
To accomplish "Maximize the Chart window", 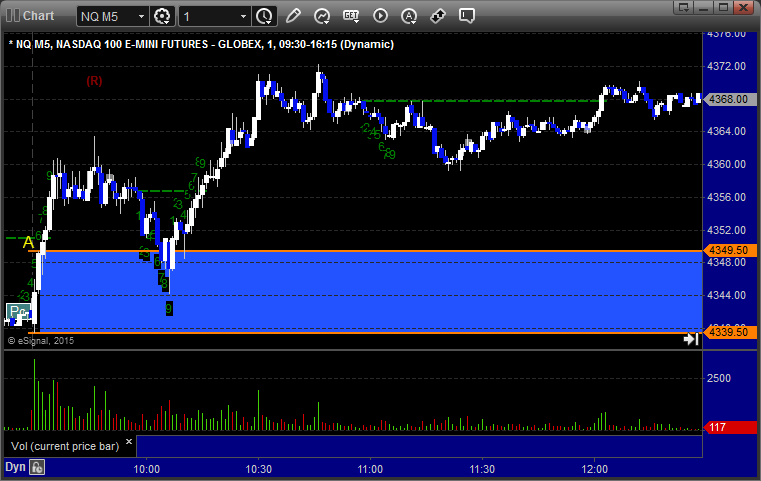I will [724, 7].
